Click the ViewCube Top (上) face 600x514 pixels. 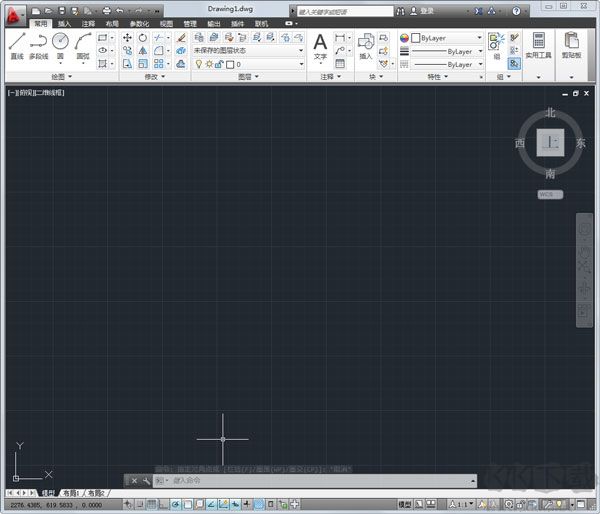(550, 143)
